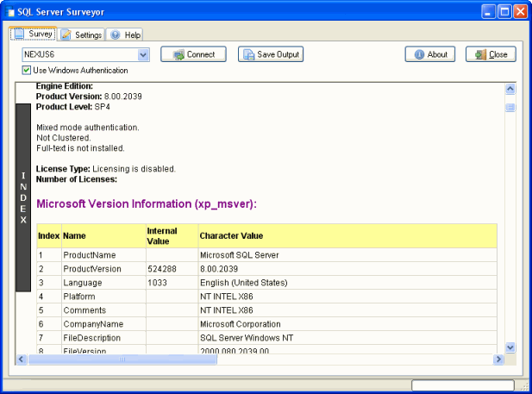The height and width of the screenshot is (394, 532).
Task: Click the Connect button's server icon
Action: tap(178, 54)
